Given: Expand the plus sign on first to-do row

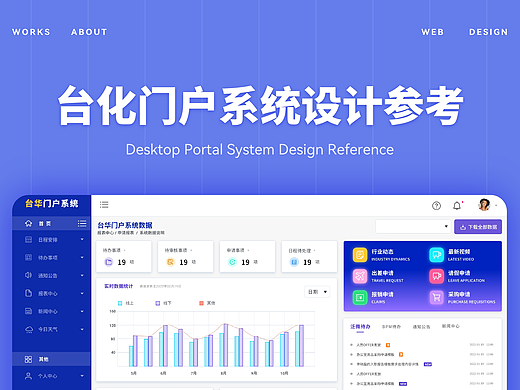Looking at the screenshot, I should [x=351, y=345].
